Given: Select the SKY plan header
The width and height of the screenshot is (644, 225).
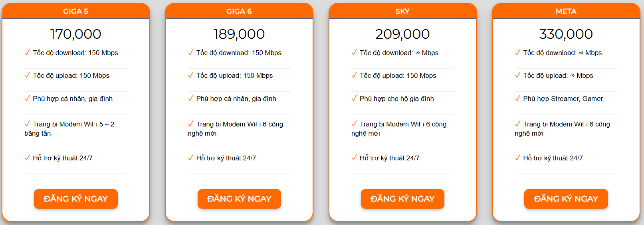Looking at the screenshot, I should [402, 11].
